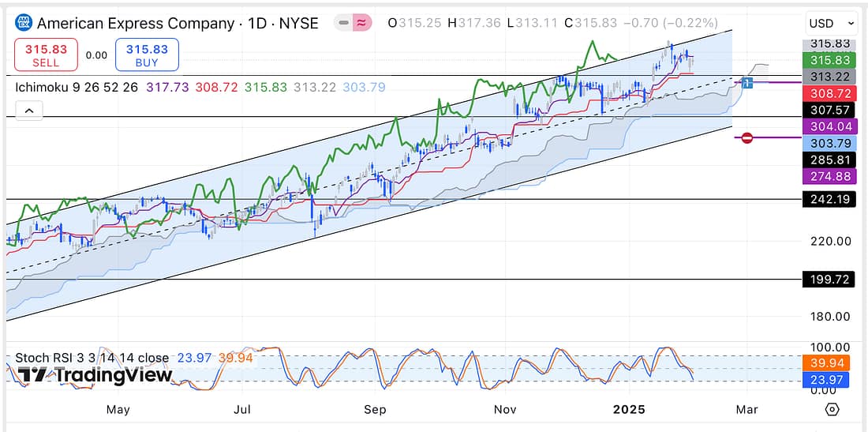Click the TradingView logo
Screen dimensions: 868x432
click(x=94, y=375)
